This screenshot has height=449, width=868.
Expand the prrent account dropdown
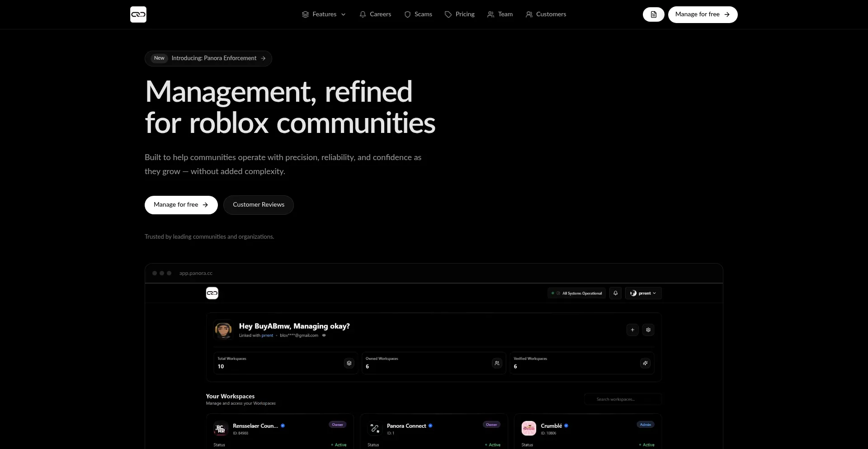pyautogui.click(x=643, y=293)
